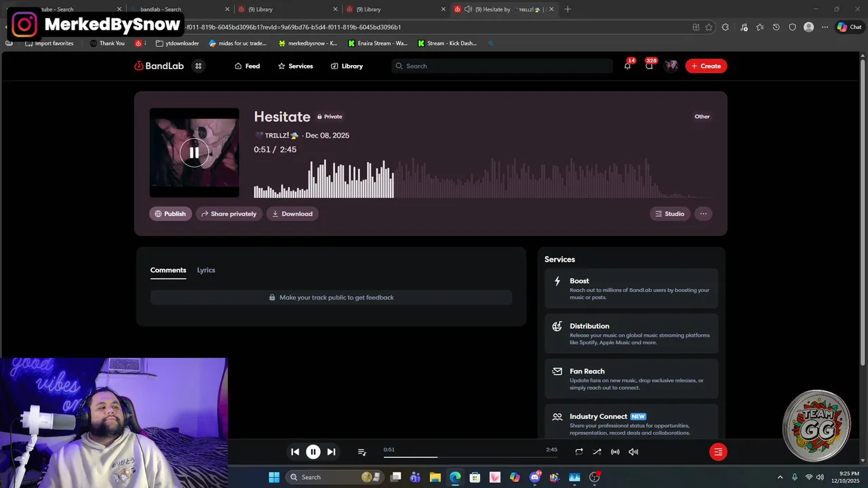The image size is (868, 488).
Task: Bookmark this page with the star icon
Action: coord(709,27)
